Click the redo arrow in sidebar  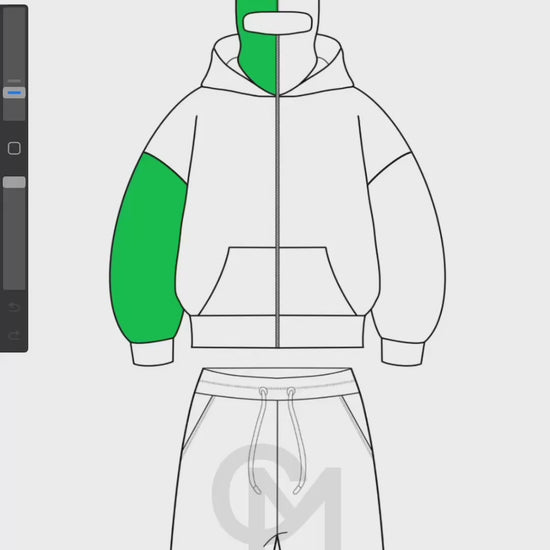(14, 336)
